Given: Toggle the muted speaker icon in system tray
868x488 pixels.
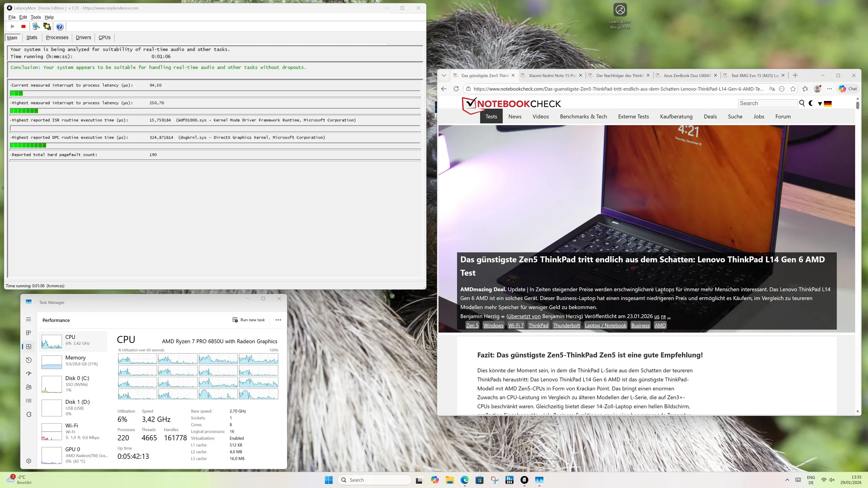Looking at the screenshot, I should point(832,480).
